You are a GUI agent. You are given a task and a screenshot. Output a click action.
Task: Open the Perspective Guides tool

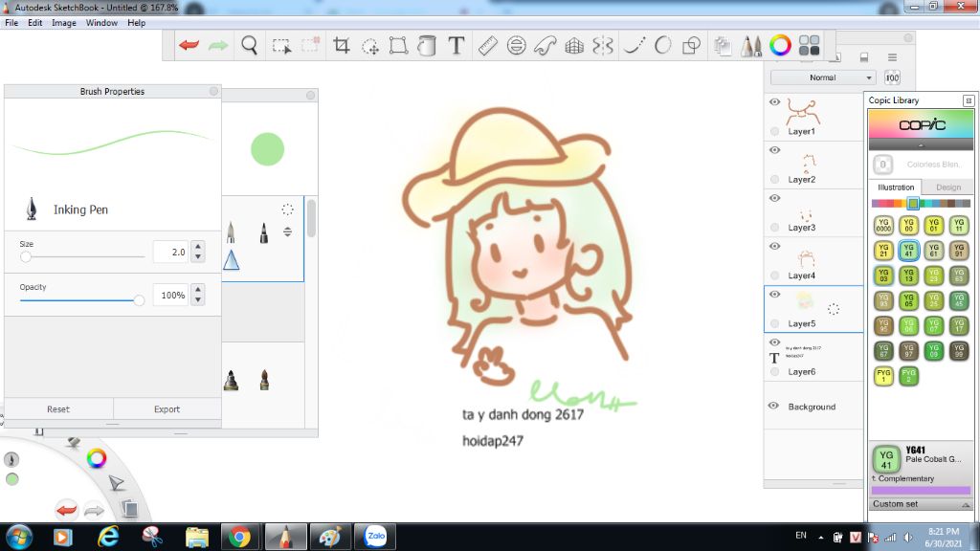[x=574, y=46]
